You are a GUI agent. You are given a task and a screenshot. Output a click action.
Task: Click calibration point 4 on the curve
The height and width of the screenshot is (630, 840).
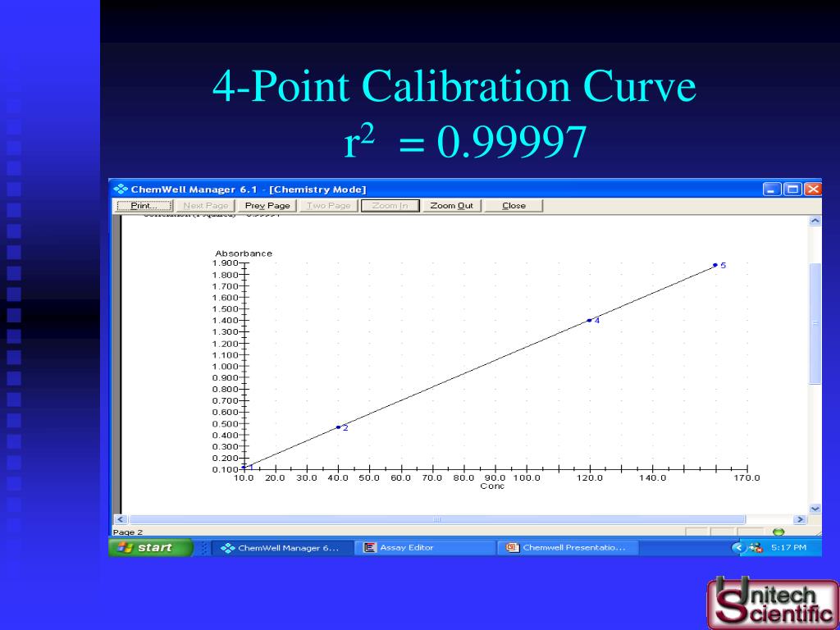point(589,321)
